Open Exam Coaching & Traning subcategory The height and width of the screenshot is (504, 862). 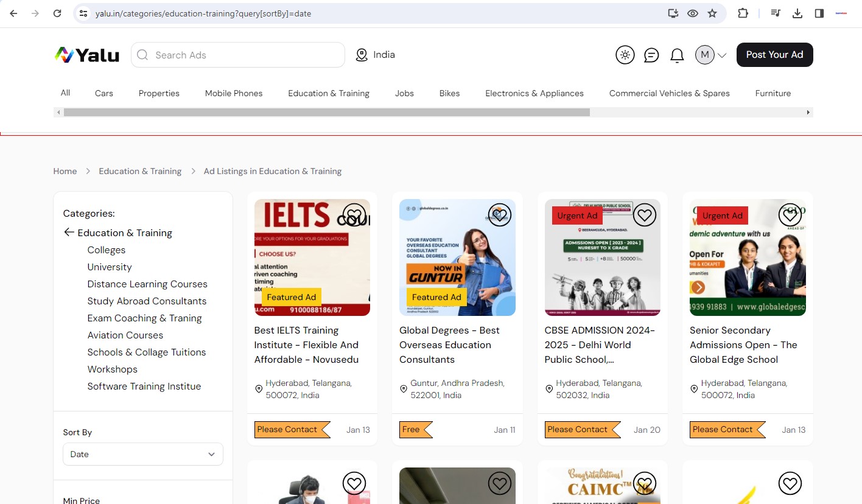(x=144, y=318)
